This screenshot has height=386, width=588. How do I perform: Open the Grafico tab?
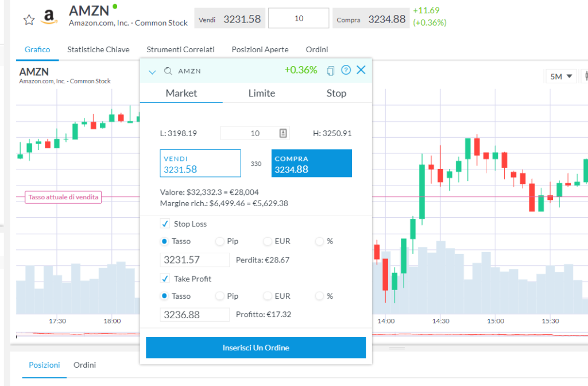pos(37,49)
